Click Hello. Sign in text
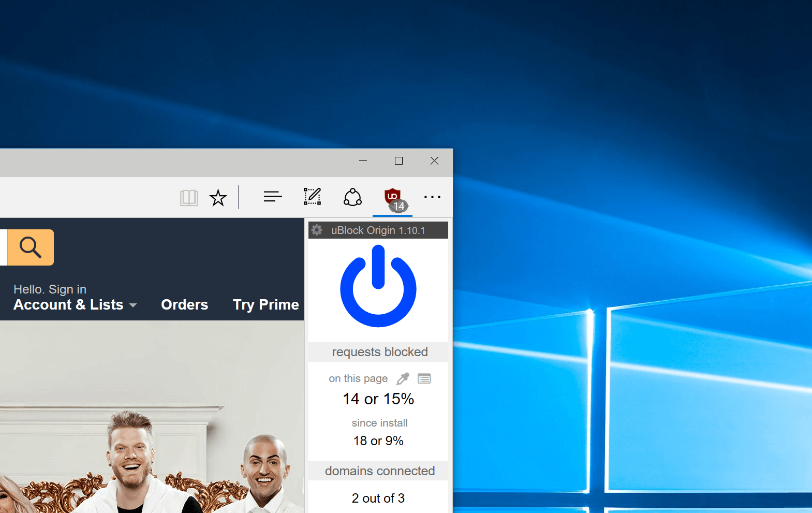Viewport: 812px width, 513px height. (x=50, y=289)
